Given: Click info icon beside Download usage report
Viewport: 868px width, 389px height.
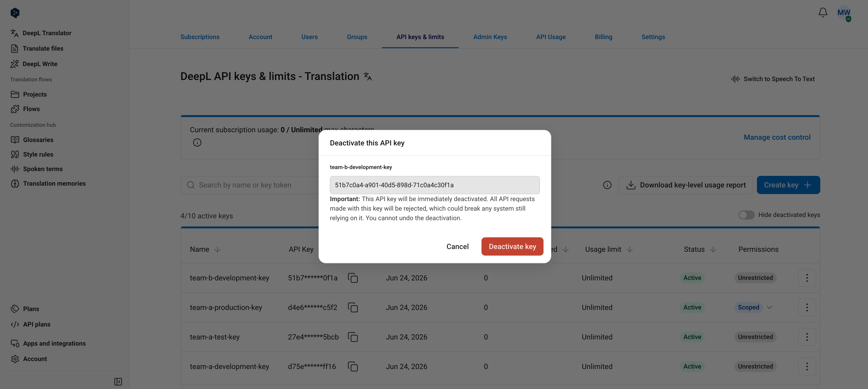Looking at the screenshot, I should pos(607,185).
